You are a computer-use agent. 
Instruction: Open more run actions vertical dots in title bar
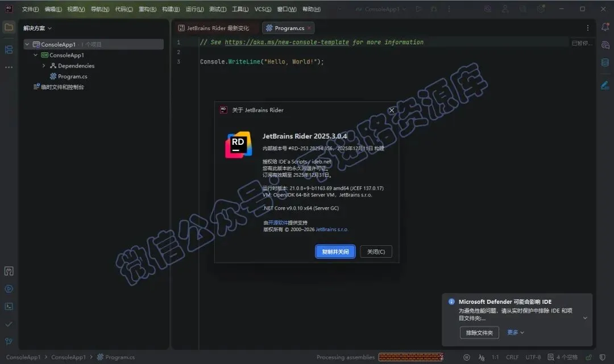(449, 9)
